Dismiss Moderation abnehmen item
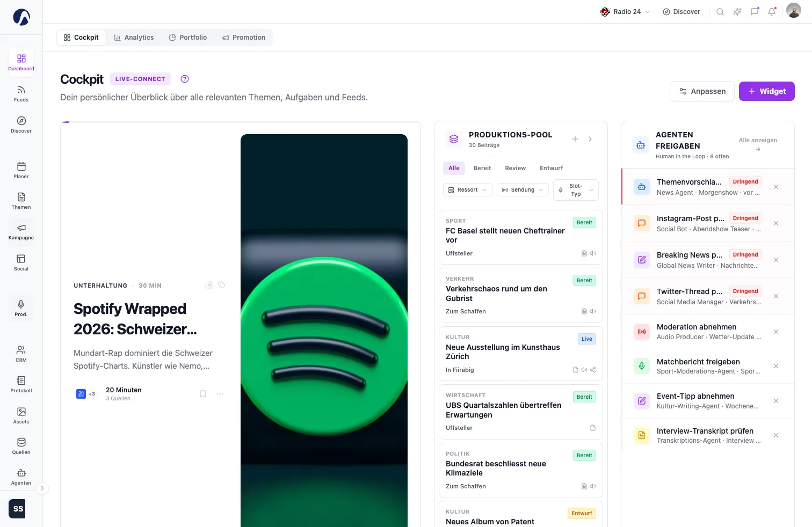 776,332
